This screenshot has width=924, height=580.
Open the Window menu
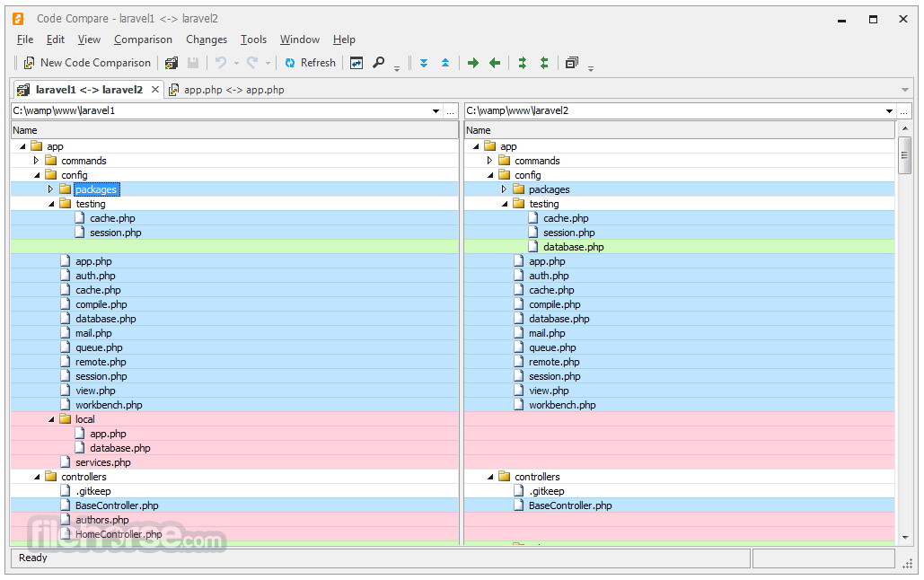299,40
